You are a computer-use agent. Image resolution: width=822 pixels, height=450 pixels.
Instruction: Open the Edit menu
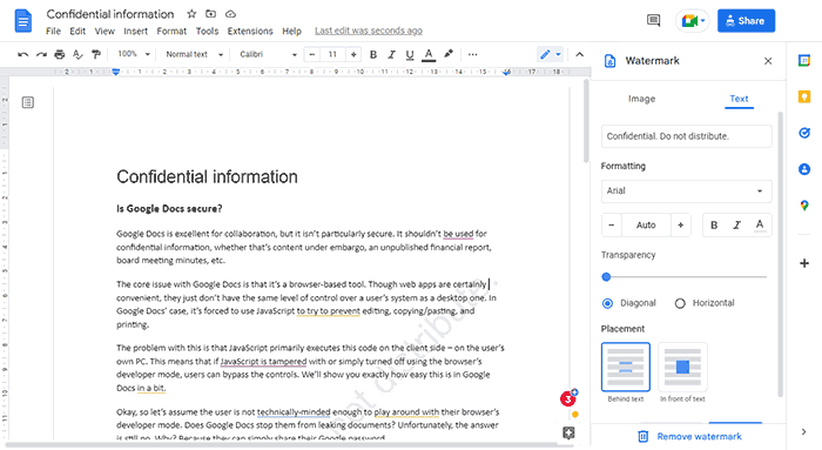point(78,31)
